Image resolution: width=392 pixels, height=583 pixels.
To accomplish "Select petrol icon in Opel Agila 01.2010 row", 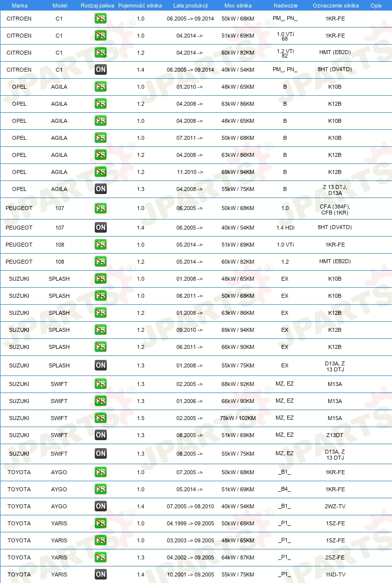I will pyautogui.click(x=100, y=87).
